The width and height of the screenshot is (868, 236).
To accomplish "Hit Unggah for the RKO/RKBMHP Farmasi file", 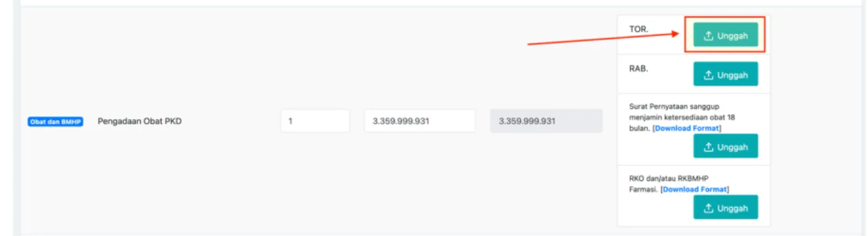I will (x=725, y=208).
